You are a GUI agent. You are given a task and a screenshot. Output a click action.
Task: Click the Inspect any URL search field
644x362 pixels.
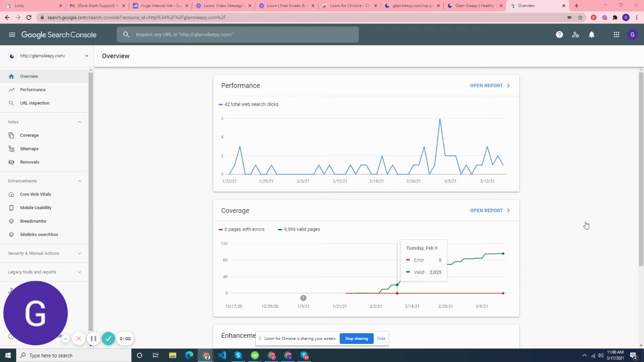(x=238, y=35)
